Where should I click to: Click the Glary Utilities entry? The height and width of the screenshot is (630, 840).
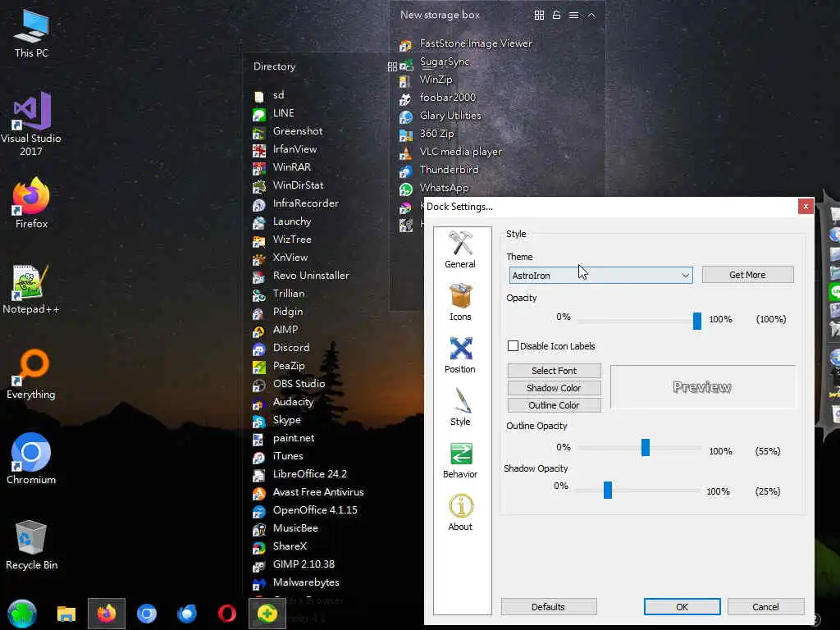point(441,116)
